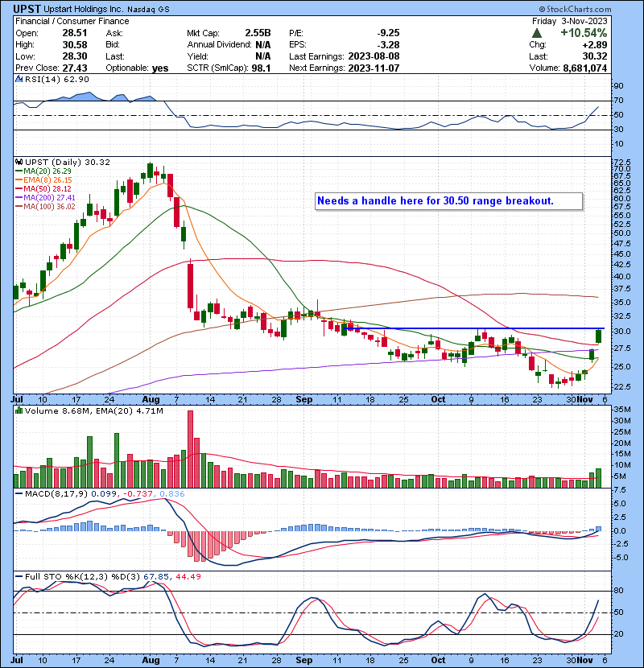Click the Mkt Cap value 2.55B
The height and width of the screenshot is (668, 644).
point(258,33)
